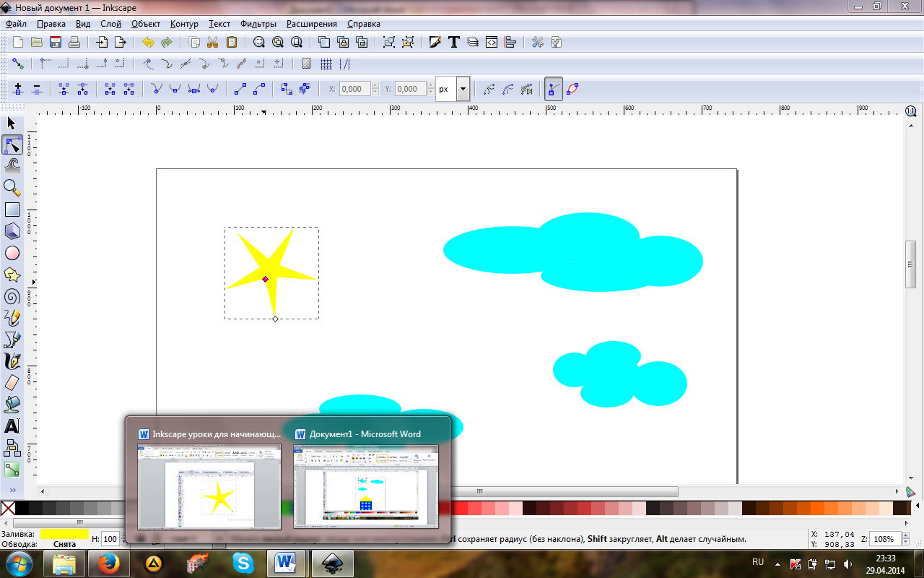Select the Star polygon tool
Viewport: 924px width, 578px height.
[x=12, y=275]
